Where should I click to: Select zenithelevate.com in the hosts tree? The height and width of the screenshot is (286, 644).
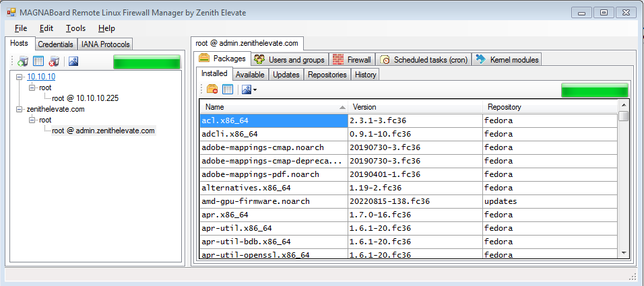(56, 110)
